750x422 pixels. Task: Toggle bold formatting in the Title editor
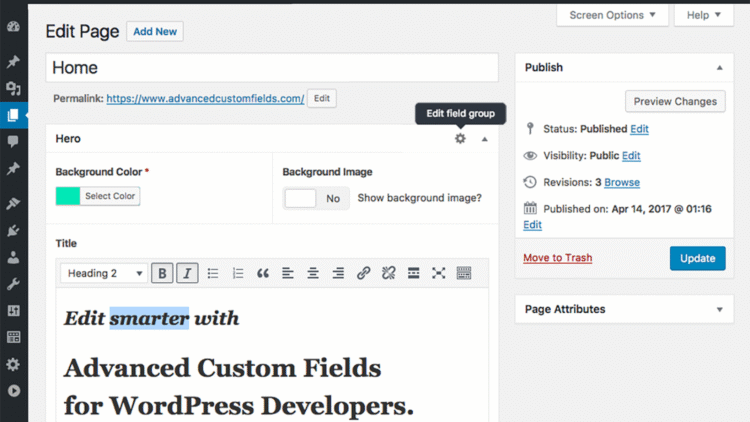[162, 273]
